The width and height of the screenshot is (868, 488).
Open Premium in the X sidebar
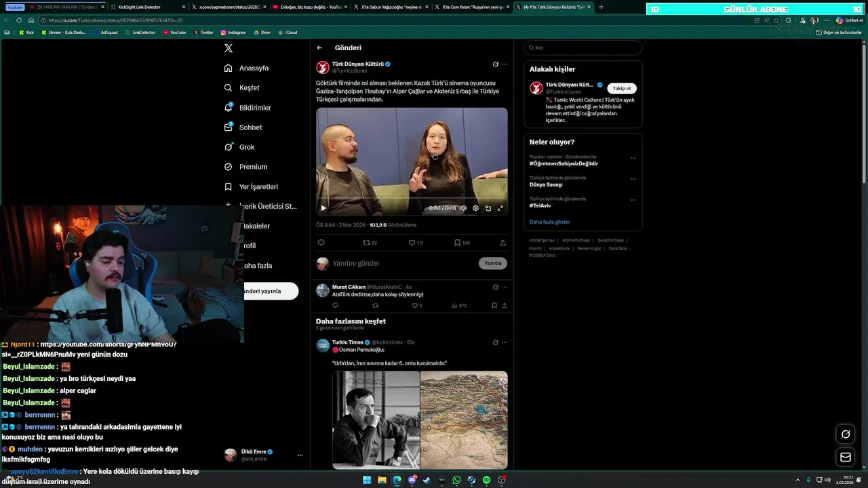point(245,167)
